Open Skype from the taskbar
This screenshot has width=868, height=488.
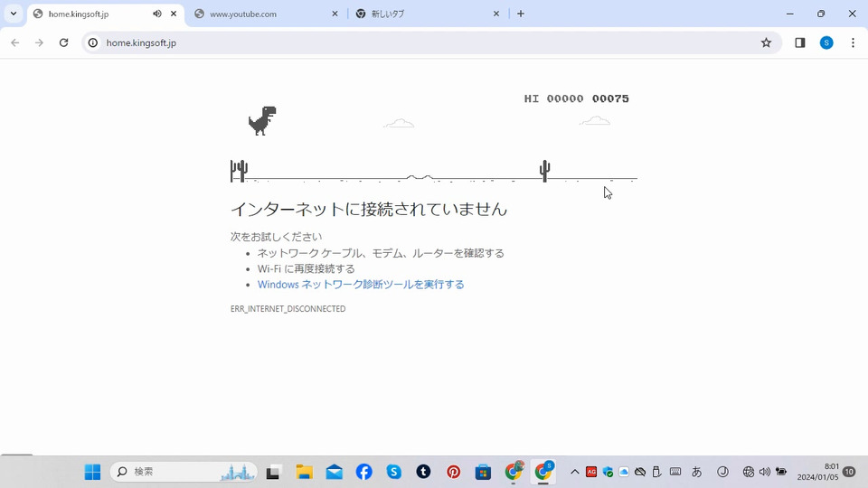coord(393,472)
